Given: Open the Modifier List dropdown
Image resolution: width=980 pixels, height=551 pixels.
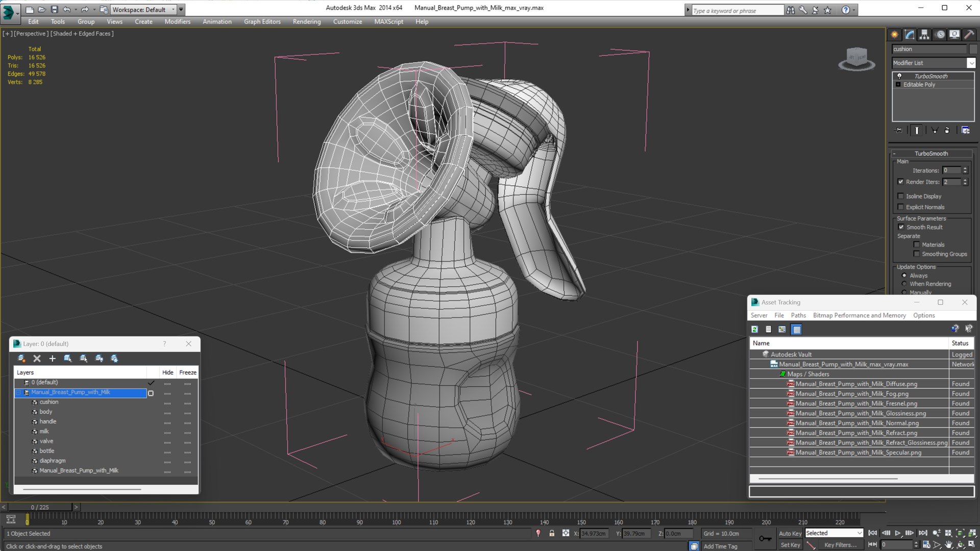Looking at the screenshot, I should (x=971, y=63).
